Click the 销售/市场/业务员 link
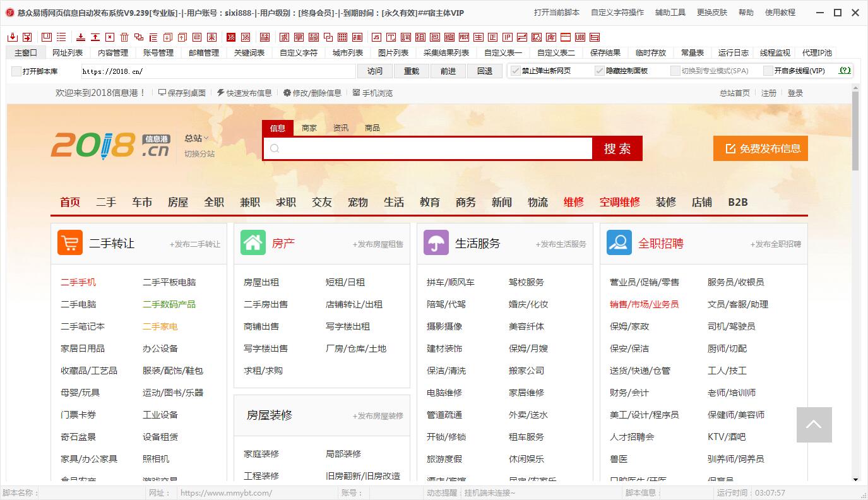 pos(644,304)
